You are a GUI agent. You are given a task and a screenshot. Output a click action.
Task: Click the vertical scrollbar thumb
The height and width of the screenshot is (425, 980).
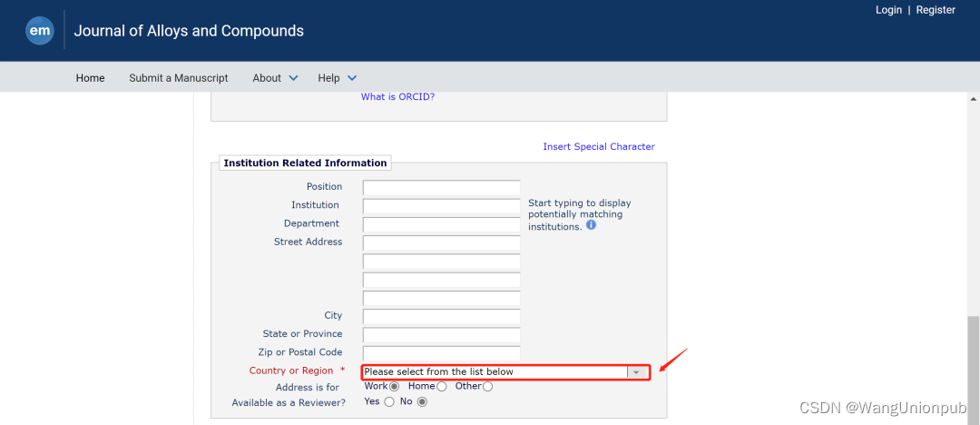[x=973, y=370]
